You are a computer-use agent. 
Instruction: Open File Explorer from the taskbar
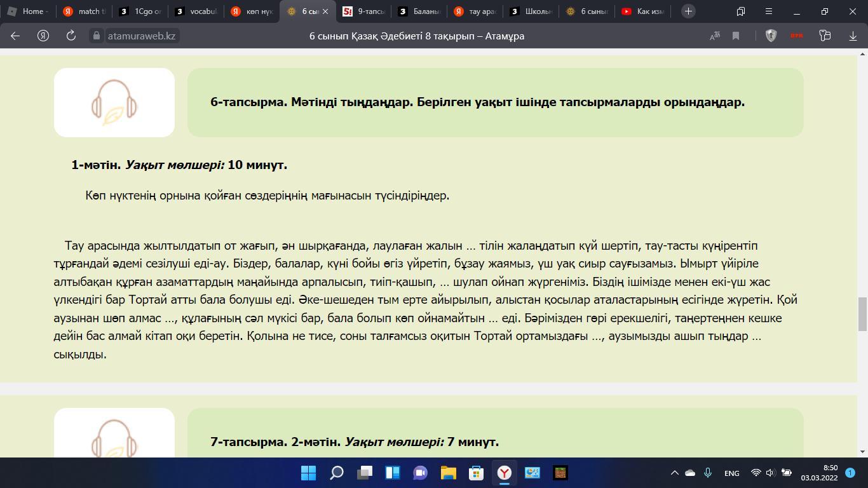448,473
